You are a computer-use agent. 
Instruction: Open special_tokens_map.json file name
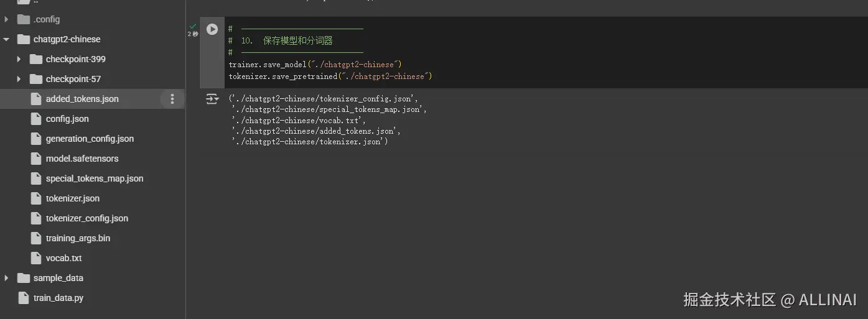click(95, 178)
